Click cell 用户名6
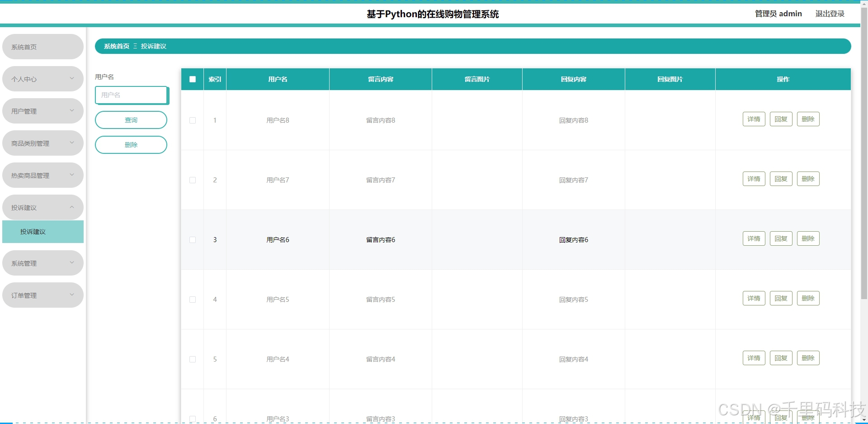Image resolution: width=868 pixels, height=424 pixels. tap(278, 240)
